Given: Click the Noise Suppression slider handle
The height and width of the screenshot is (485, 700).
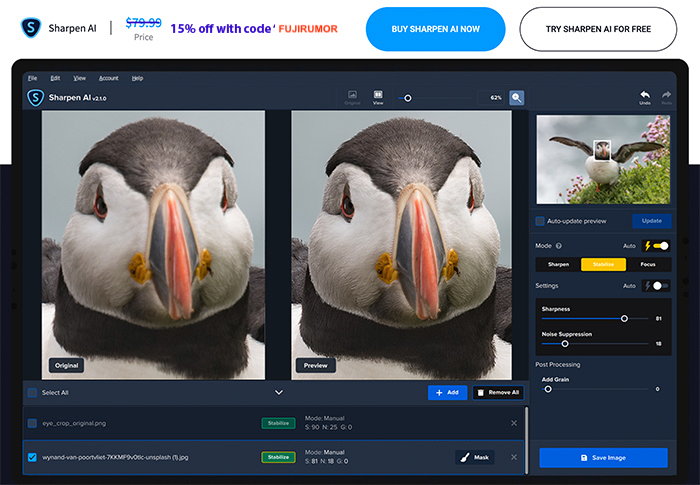Looking at the screenshot, I should (x=565, y=343).
